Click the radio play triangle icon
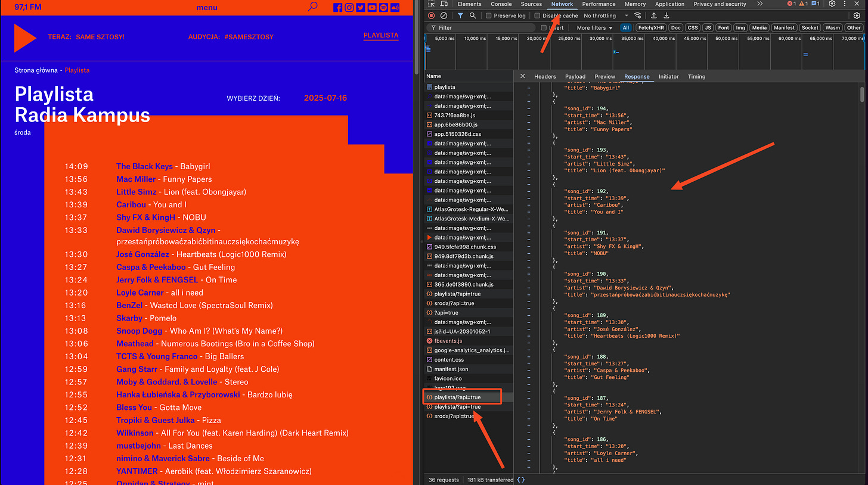 coord(26,38)
